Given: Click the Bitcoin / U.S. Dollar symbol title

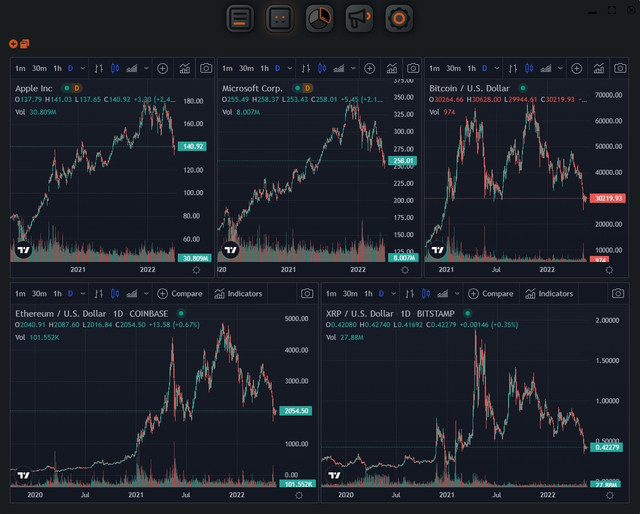Looking at the screenshot, I should [469, 88].
